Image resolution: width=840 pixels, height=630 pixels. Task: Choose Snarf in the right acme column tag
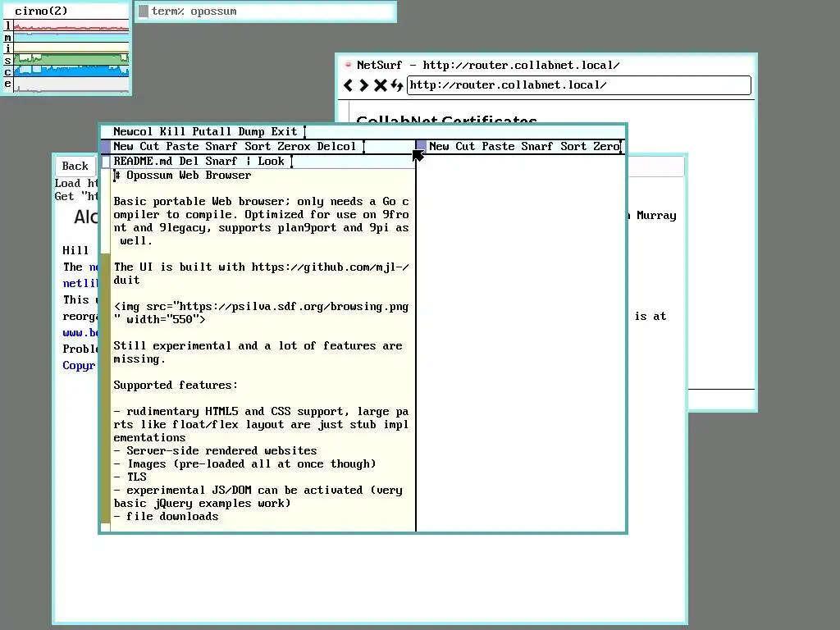pyautogui.click(x=536, y=146)
